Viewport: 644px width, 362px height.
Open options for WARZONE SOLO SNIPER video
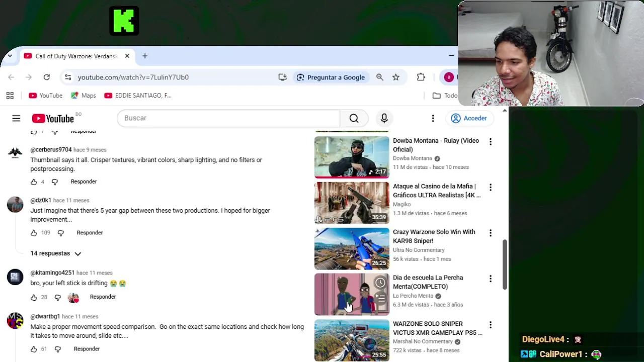tap(491, 325)
